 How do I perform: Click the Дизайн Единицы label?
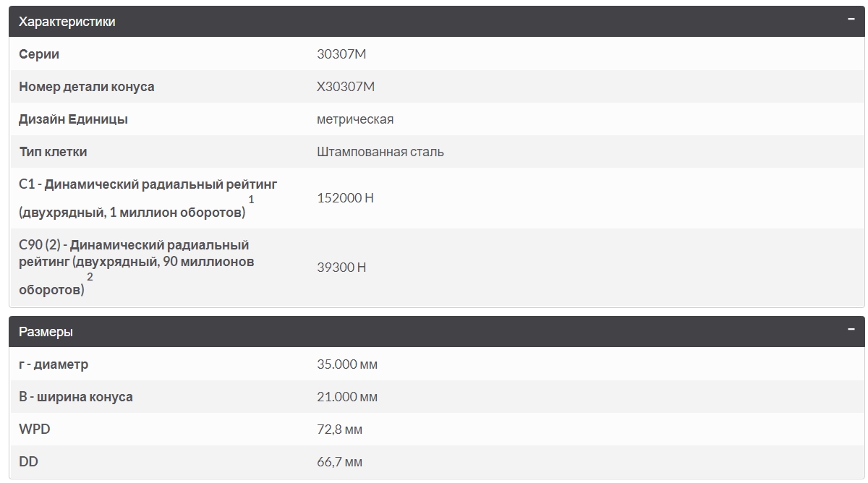tap(73, 119)
